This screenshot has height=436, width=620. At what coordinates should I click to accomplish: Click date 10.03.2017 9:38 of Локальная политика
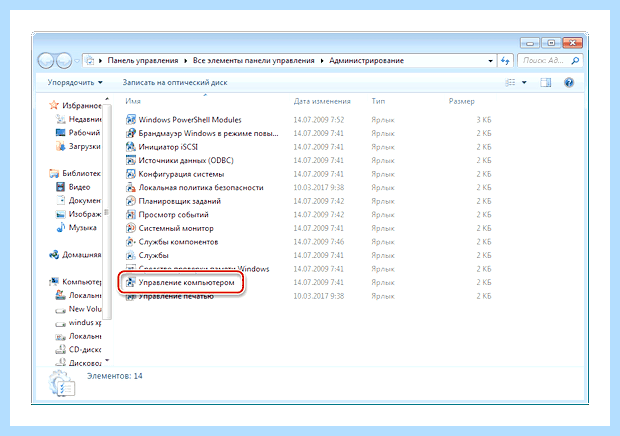pos(319,187)
